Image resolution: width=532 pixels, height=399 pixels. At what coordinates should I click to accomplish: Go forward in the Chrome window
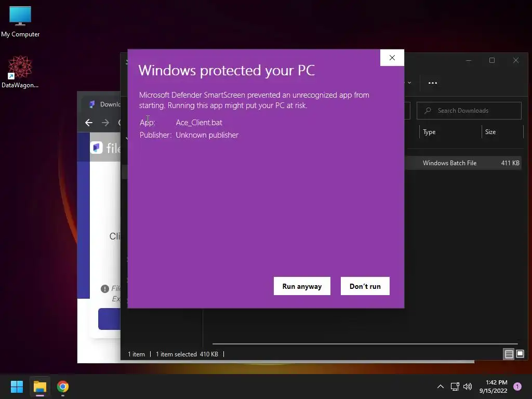point(105,123)
